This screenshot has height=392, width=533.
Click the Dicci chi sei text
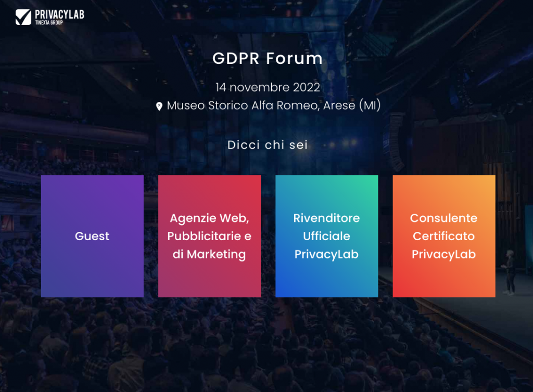268,145
